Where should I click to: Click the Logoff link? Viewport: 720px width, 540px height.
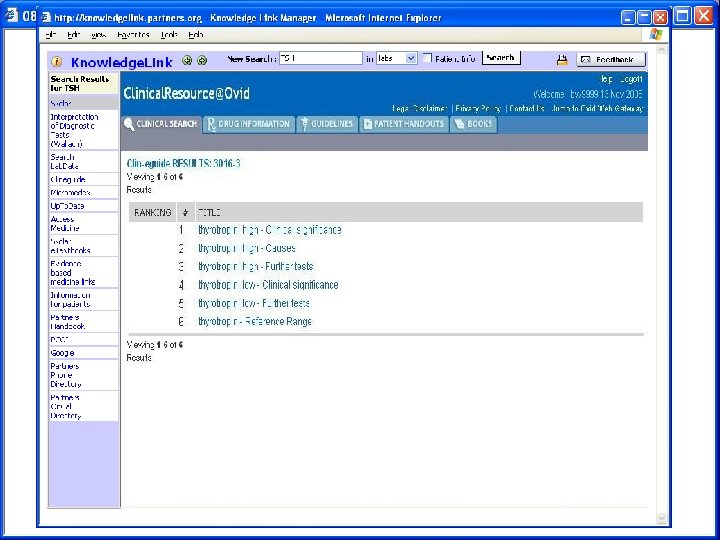[x=631, y=79]
